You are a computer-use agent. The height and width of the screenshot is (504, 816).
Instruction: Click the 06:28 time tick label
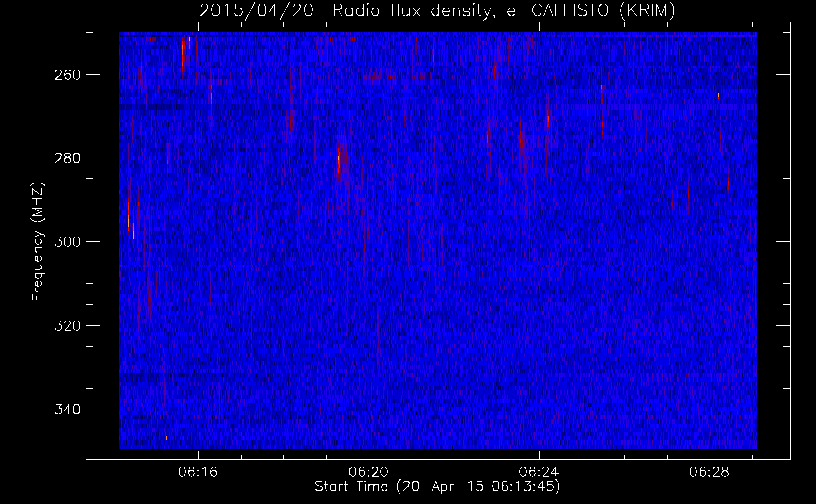click(710, 472)
